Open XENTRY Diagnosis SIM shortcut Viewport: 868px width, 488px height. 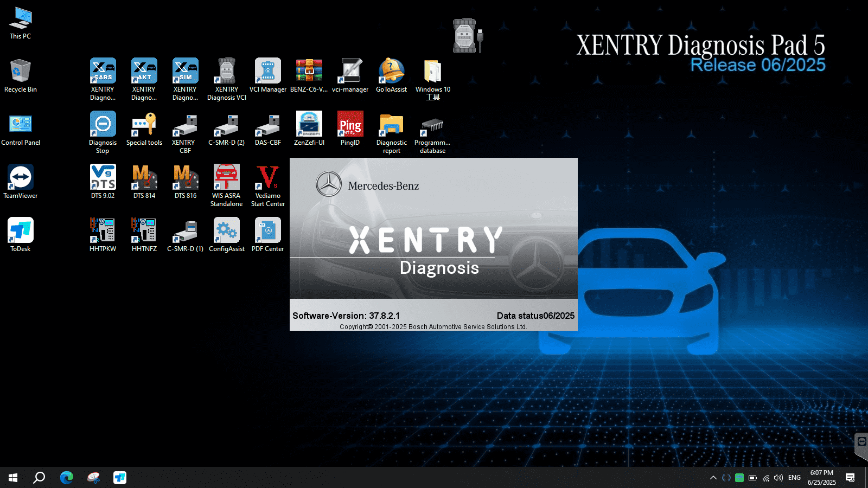tap(186, 79)
